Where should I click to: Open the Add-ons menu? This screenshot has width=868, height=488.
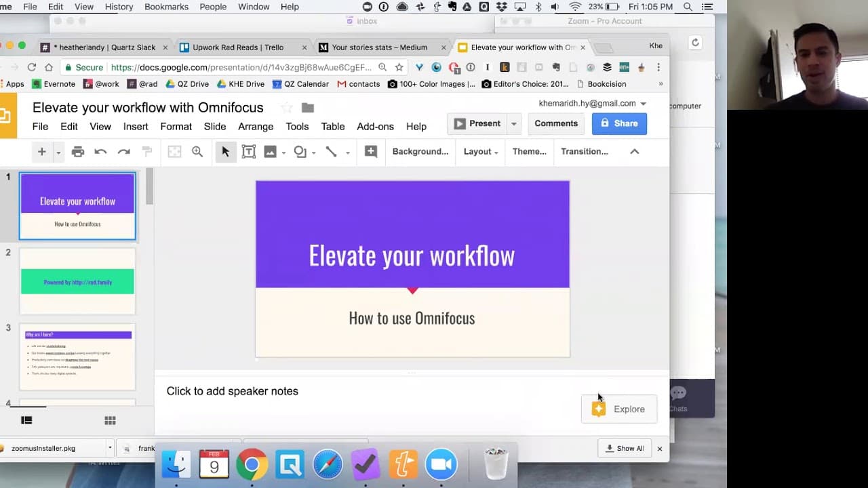click(x=375, y=127)
